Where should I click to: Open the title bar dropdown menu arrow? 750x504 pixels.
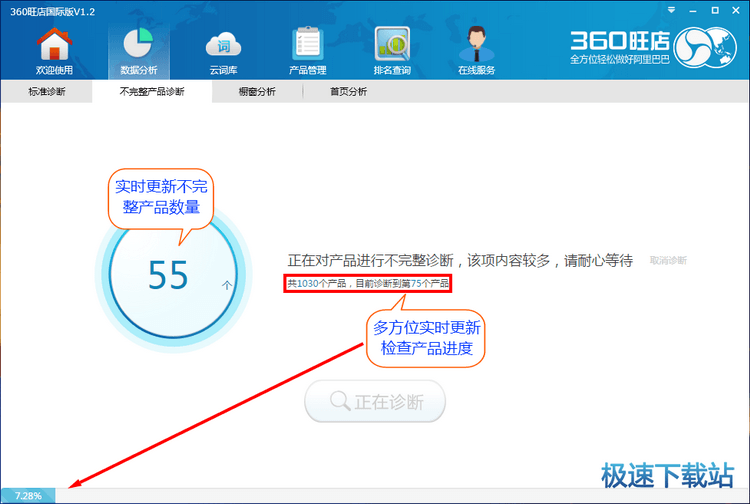point(672,10)
